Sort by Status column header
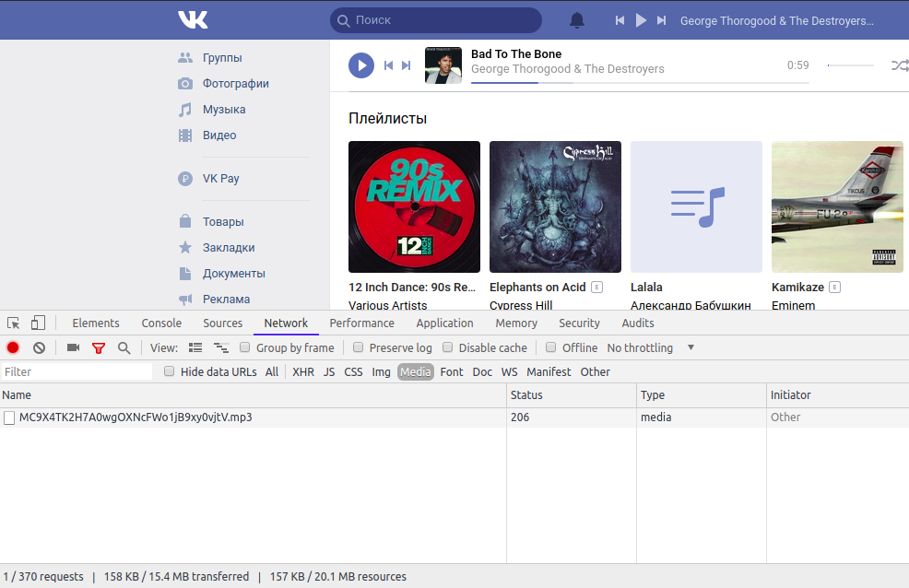Image resolution: width=909 pixels, height=588 pixels. tap(571, 395)
